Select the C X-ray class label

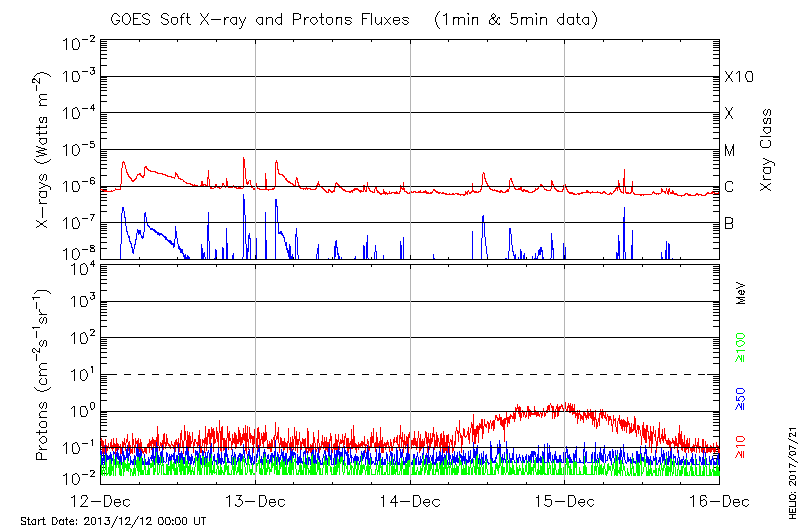click(729, 187)
